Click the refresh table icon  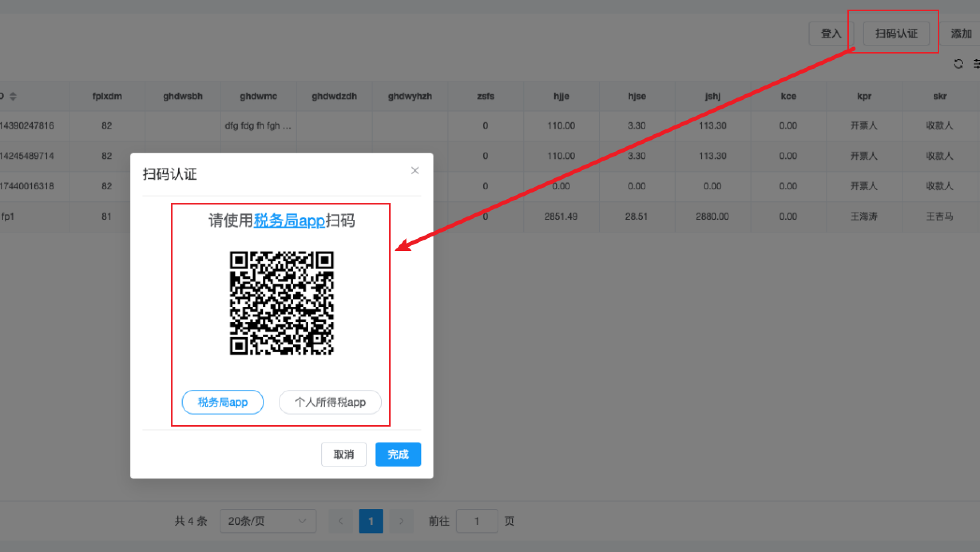[x=958, y=64]
